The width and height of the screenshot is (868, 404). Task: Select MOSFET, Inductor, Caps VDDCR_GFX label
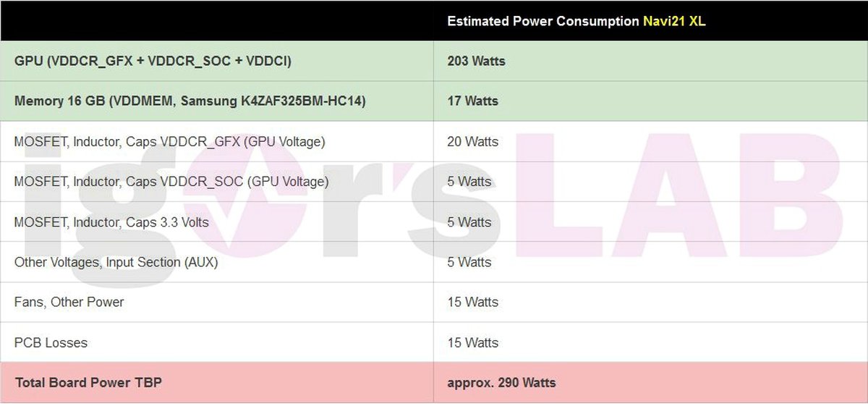pyautogui.click(x=169, y=142)
